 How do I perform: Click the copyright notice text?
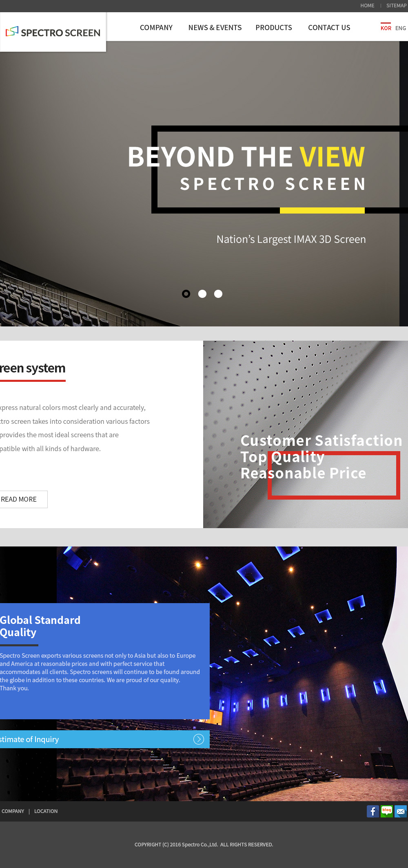[x=204, y=845]
